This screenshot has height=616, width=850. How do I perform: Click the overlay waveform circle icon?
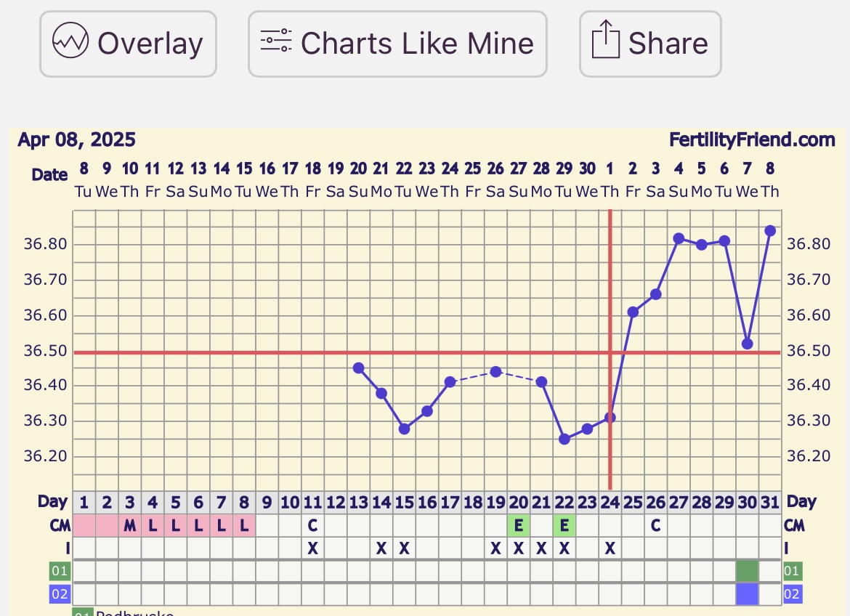coord(70,41)
